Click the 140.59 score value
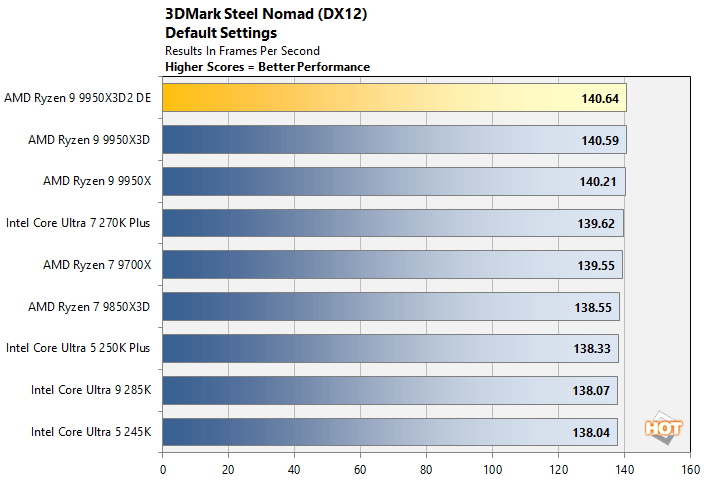The width and height of the screenshot is (708, 480). [600, 141]
